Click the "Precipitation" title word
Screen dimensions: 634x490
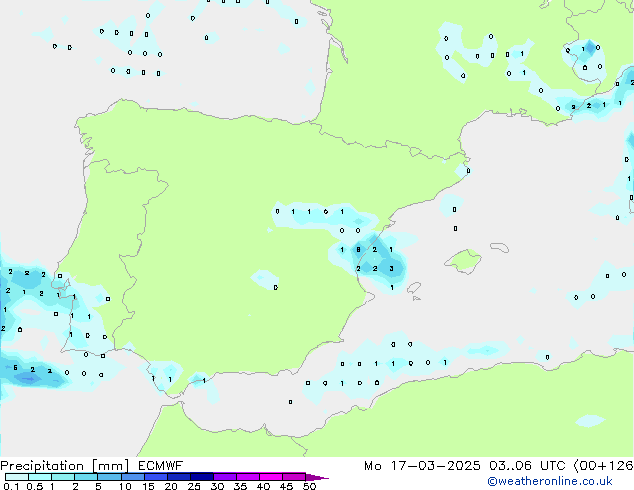click(42, 466)
